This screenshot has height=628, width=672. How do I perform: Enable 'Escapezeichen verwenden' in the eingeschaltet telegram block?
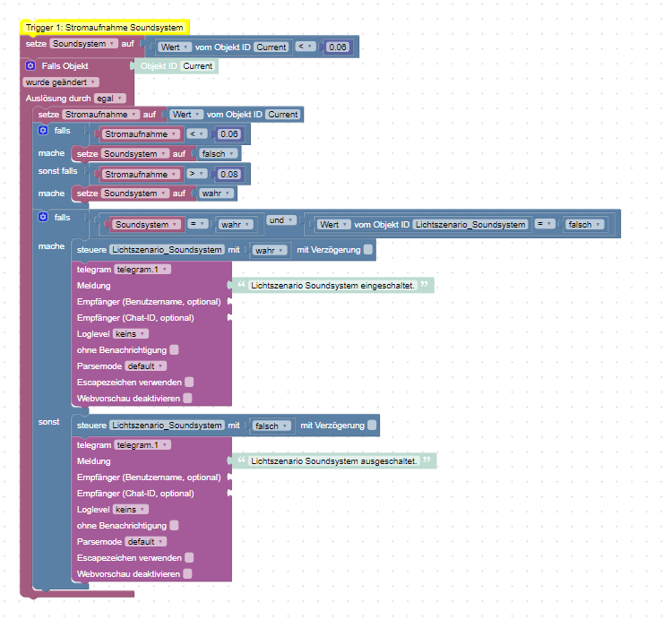[x=189, y=383]
